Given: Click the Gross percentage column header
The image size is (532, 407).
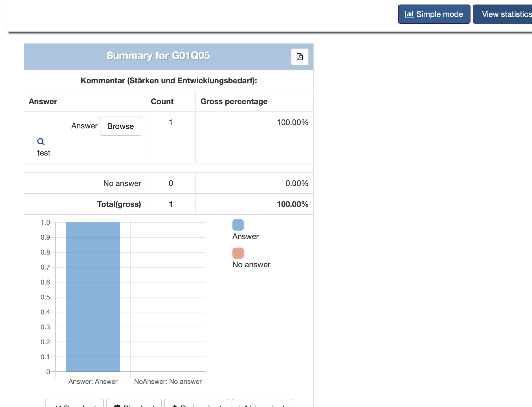Looking at the screenshot, I should pos(234,102).
